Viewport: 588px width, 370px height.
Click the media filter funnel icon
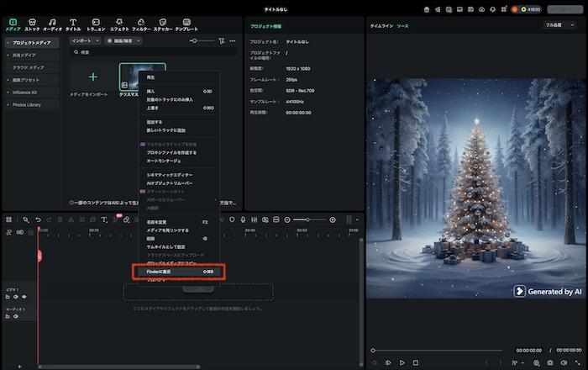tap(222, 40)
